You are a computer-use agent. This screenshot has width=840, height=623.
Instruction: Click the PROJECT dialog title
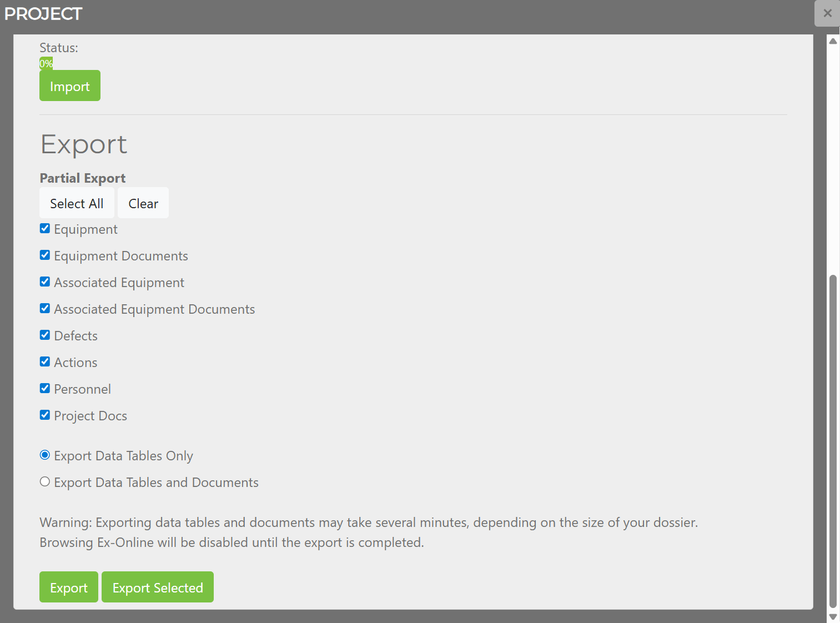pos(43,14)
